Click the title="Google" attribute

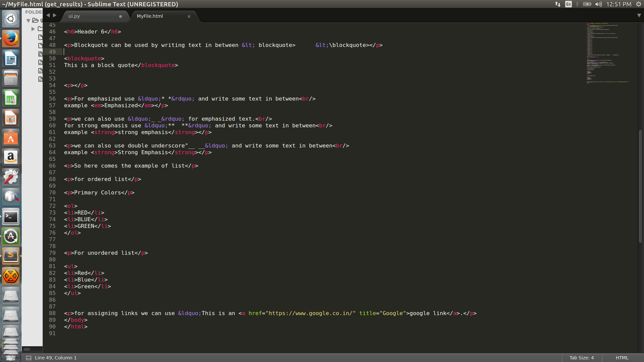[383, 313]
